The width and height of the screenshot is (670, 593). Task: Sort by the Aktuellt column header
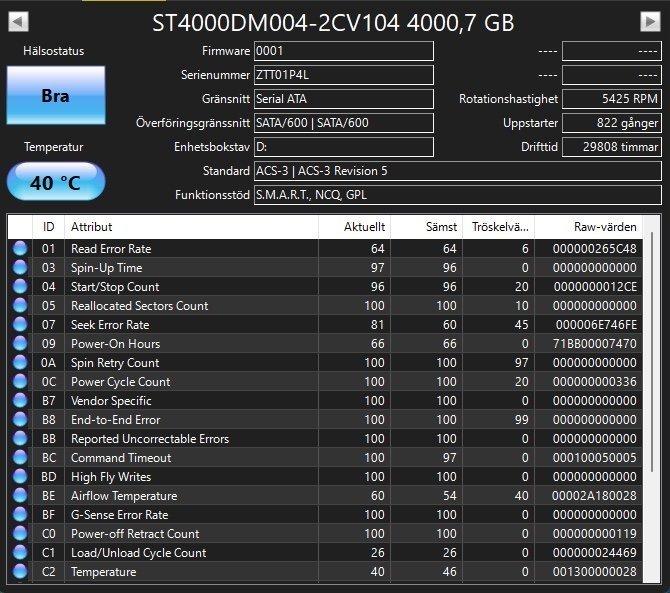[x=354, y=227]
